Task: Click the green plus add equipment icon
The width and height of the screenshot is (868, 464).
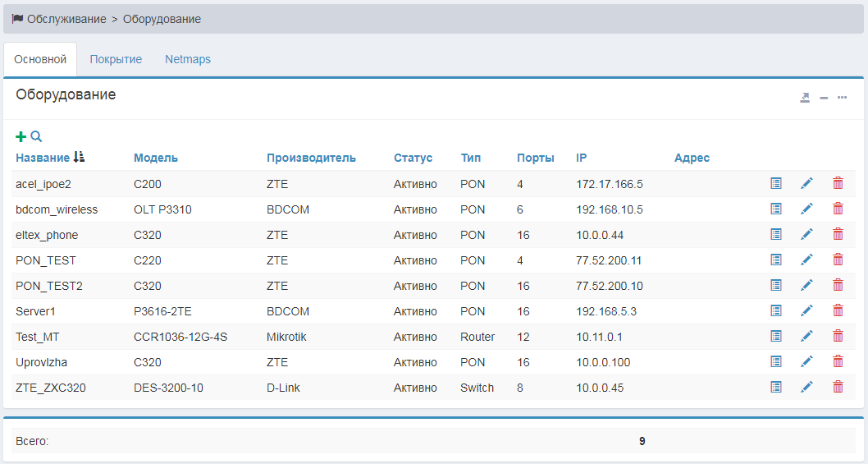Action: 21,137
